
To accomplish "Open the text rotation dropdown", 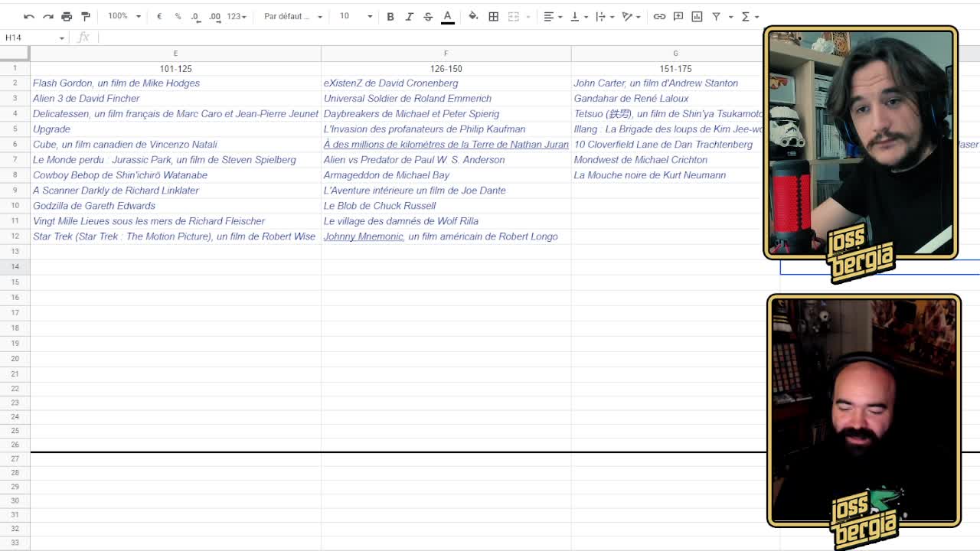I will (x=631, y=16).
